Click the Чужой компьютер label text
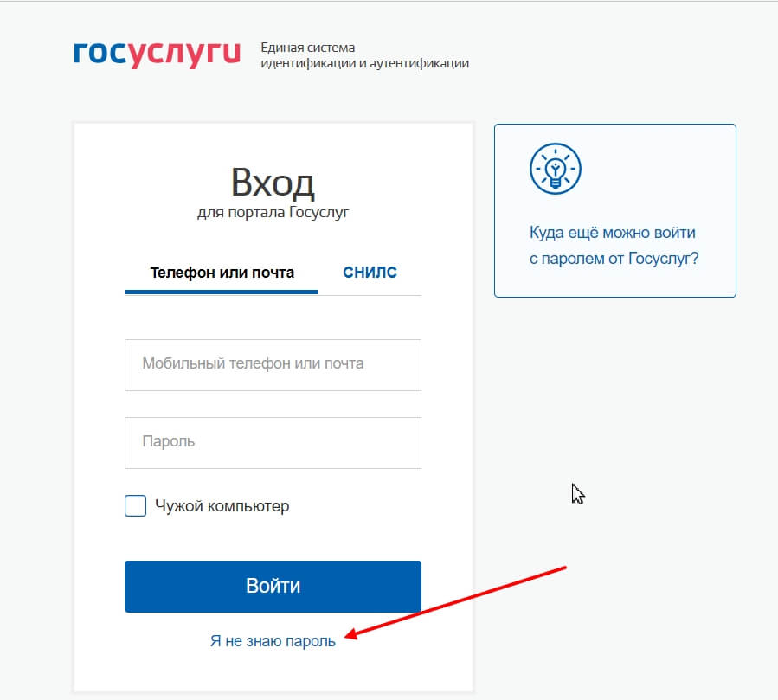The height and width of the screenshot is (700, 778). point(222,506)
